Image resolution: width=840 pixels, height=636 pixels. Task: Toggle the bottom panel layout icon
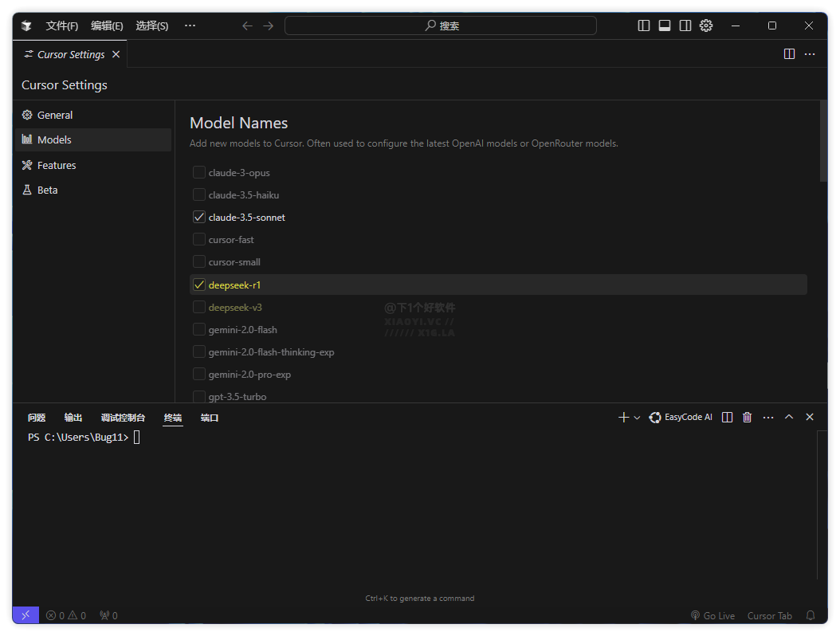click(x=665, y=26)
